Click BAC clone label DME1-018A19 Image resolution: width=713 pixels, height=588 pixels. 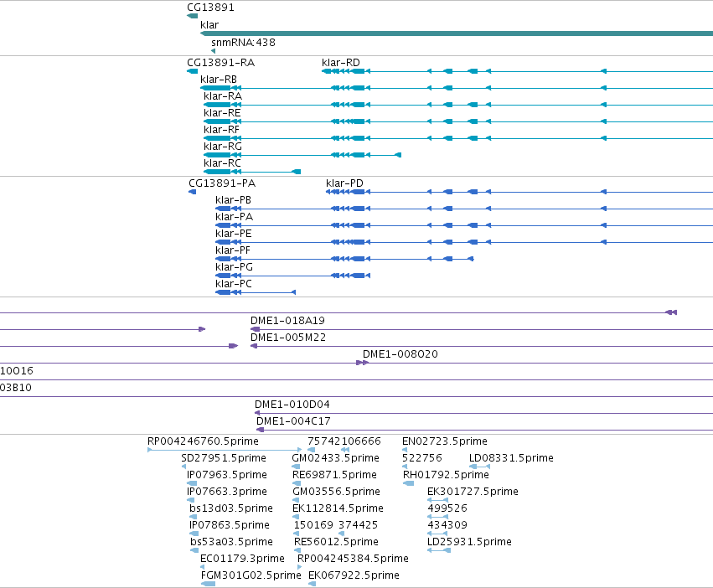[x=288, y=321]
